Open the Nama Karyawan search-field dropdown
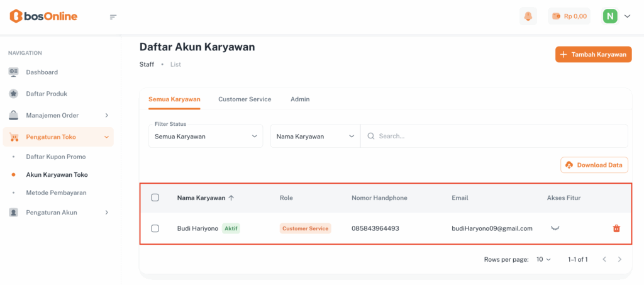The image size is (644, 285). pos(315,136)
